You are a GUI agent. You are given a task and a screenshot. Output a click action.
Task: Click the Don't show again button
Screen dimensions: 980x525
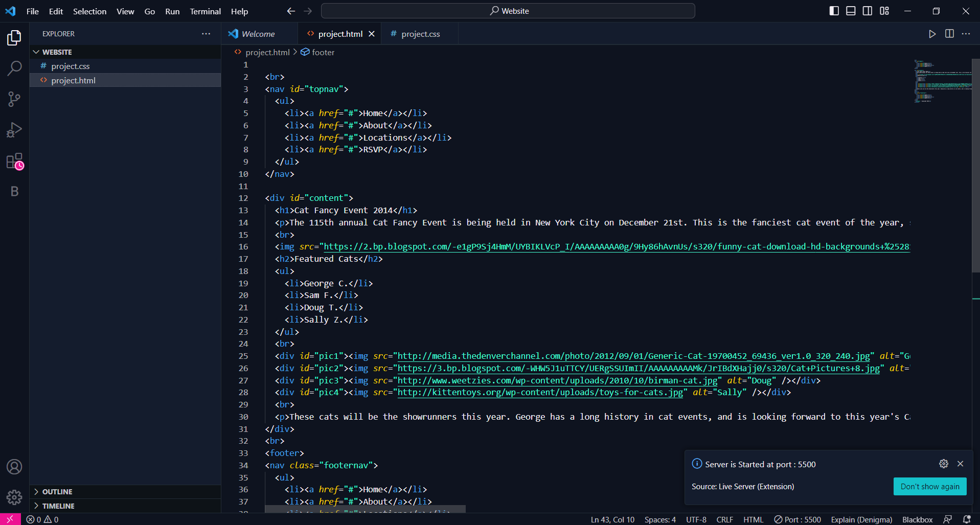click(x=929, y=487)
